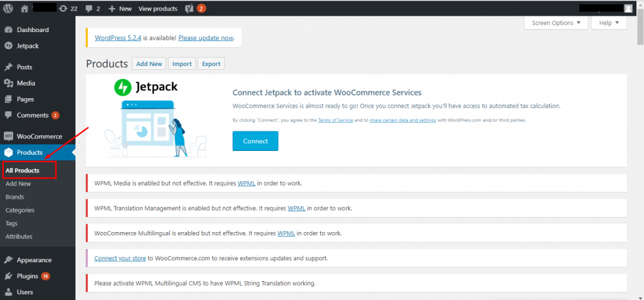Viewport: 644px width, 300px height.
Task: Click the plus New icon in admin bar
Action: point(112,9)
